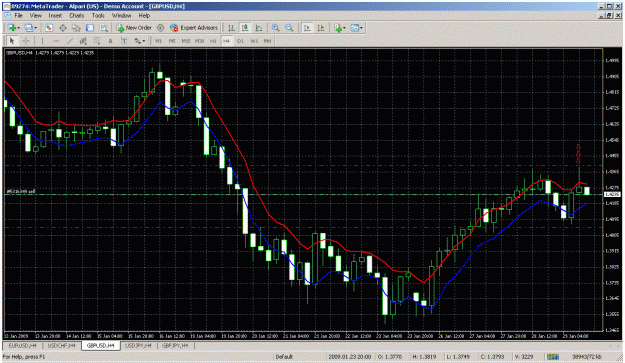This screenshot has height=363, width=625.
Task: Select the Fibonacci retracement tool
Action: (x=96, y=41)
